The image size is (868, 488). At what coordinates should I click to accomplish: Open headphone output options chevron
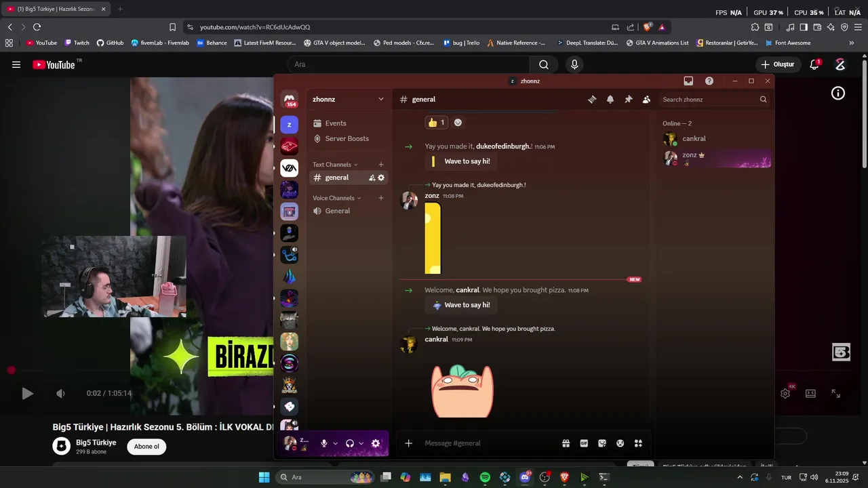tap(361, 443)
